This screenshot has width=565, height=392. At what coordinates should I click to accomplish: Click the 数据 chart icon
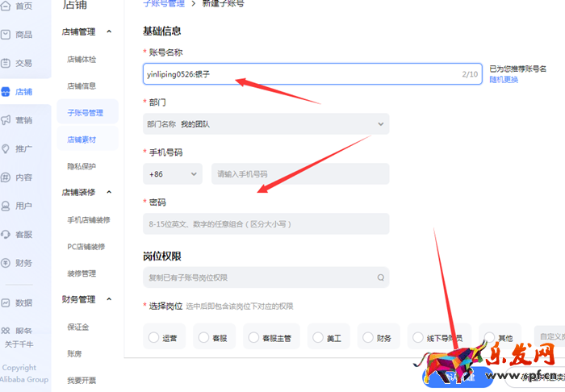click(6, 302)
